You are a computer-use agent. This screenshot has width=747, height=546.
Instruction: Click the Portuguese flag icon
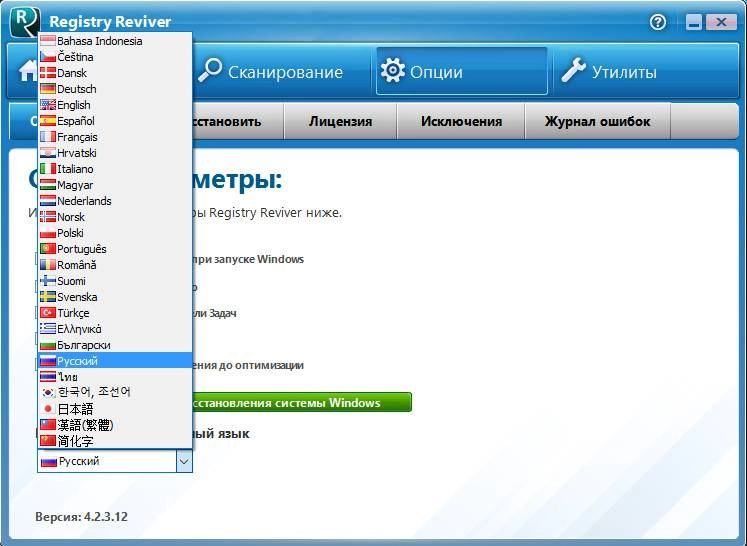[x=48, y=249]
